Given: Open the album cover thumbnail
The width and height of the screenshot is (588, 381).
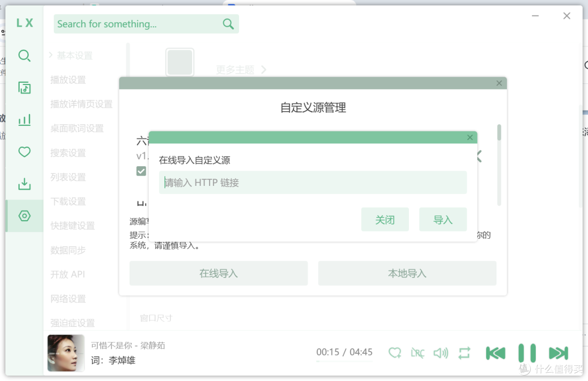Looking at the screenshot, I should tap(66, 353).
